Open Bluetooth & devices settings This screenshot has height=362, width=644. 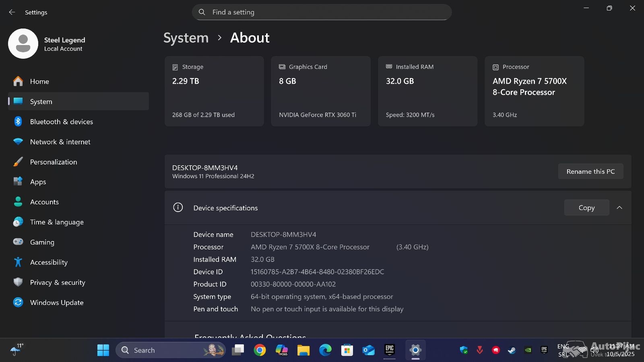(x=61, y=121)
